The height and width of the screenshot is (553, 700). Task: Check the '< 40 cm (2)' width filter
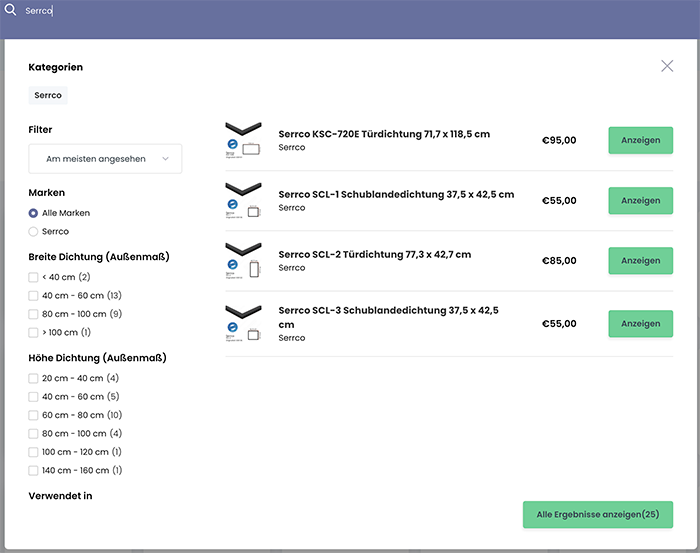pos(33,277)
